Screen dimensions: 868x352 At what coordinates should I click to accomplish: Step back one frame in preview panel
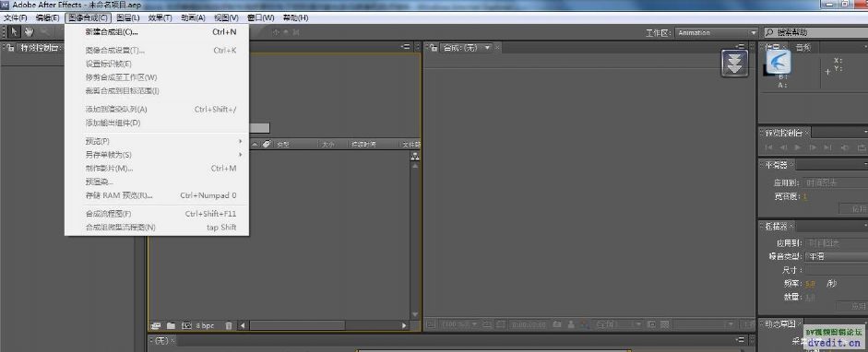(x=783, y=147)
